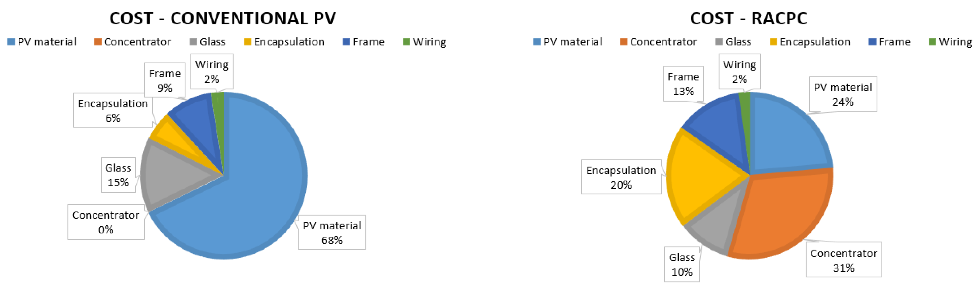This screenshot has width=980, height=291.
Task: Click the Wiring legend swatch in RACPC chart
Action: (932, 42)
